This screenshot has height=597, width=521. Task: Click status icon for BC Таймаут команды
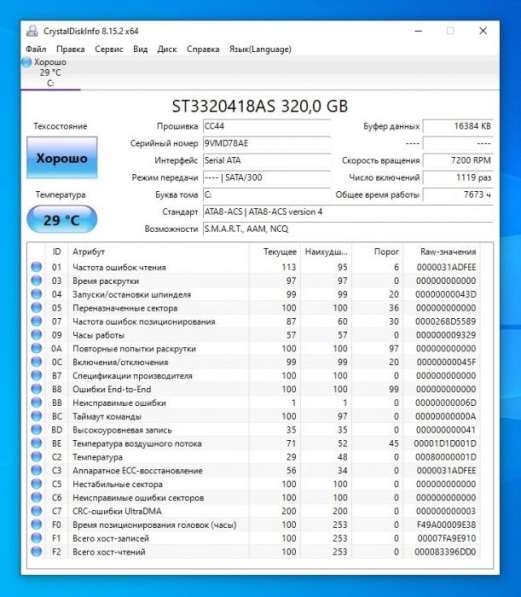pos(36,416)
